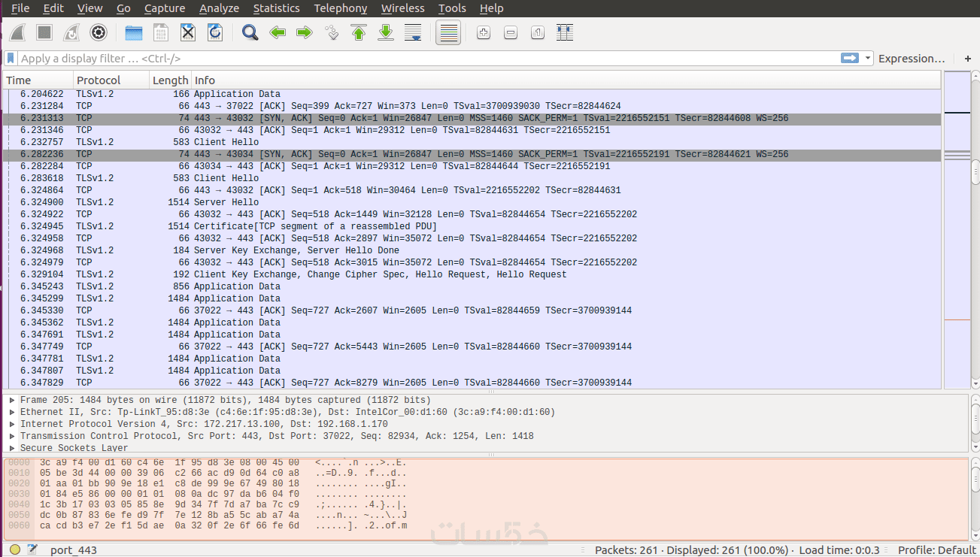This screenshot has width=980, height=557.
Task: Toggle packet colorization rules
Action: click(x=448, y=32)
